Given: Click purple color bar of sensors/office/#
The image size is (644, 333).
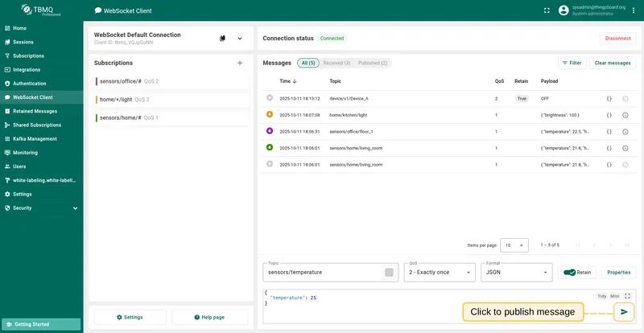Looking at the screenshot, I should [96, 81].
